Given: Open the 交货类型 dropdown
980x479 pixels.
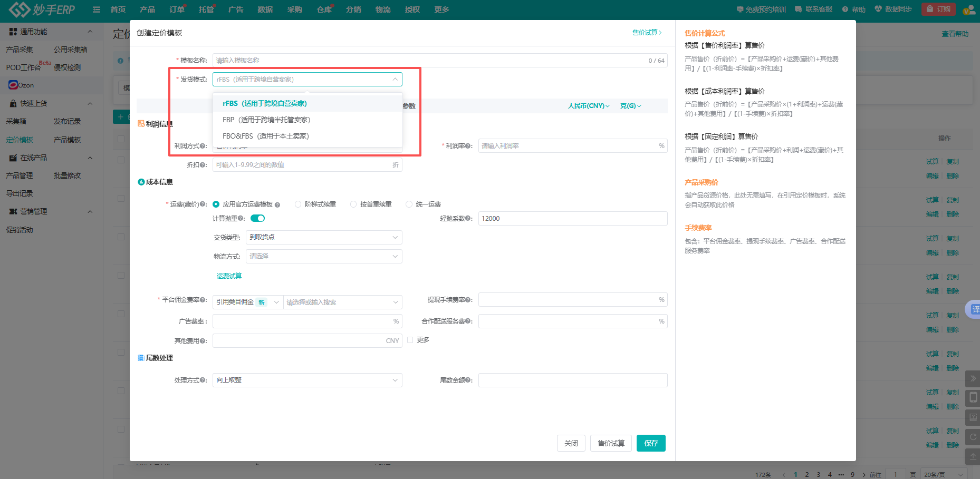Looking at the screenshot, I should pos(323,237).
